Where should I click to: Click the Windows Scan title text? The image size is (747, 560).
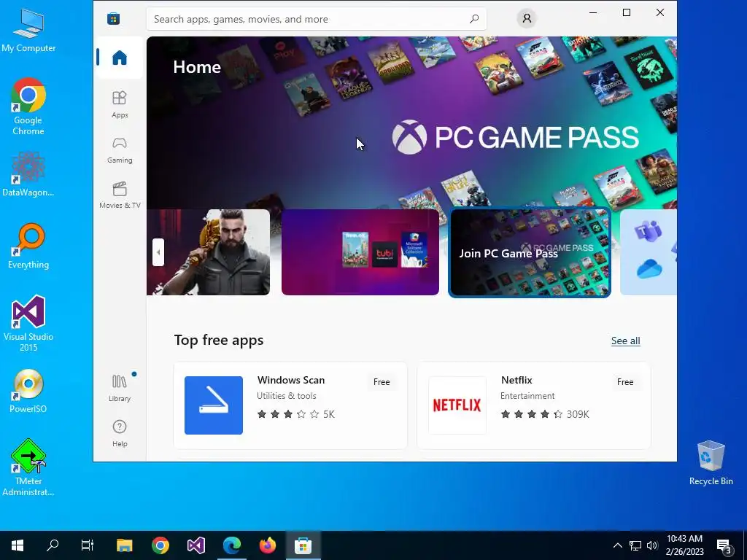pyautogui.click(x=291, y=380)
